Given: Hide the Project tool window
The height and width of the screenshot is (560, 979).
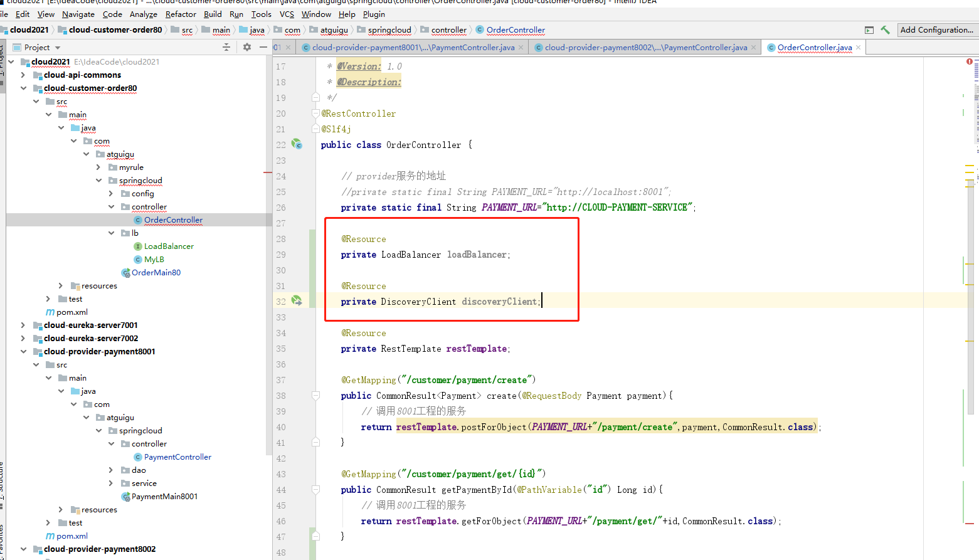Looking at the screenshot, I should tap(263, 47).
